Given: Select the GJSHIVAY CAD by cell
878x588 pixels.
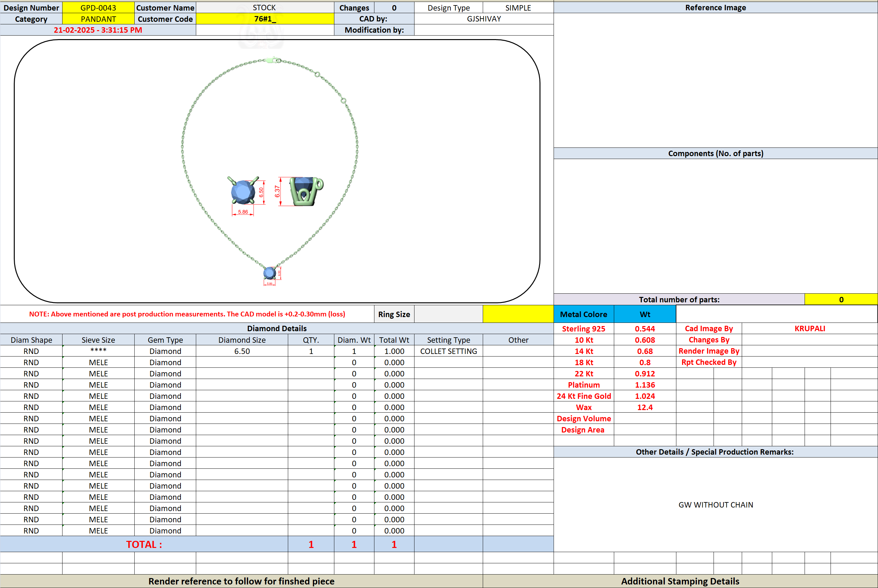Looking at the screenshot, I should click(x=484, y=19).
